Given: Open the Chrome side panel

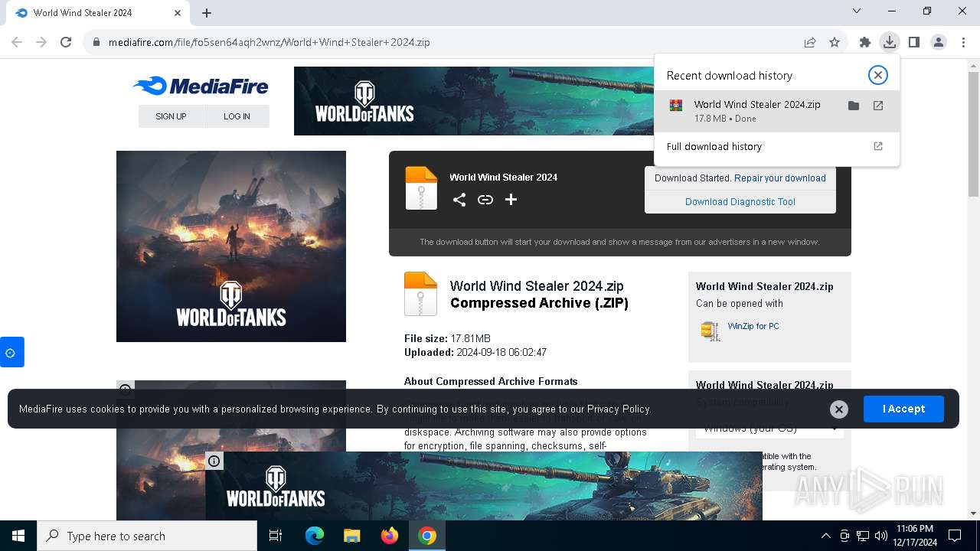Looking at the screenshot, I should (913, 42).
